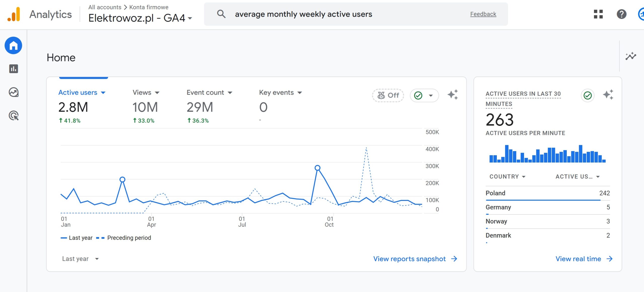
Task: Click the search magnifier icon
Action: (x=221, y=14)
